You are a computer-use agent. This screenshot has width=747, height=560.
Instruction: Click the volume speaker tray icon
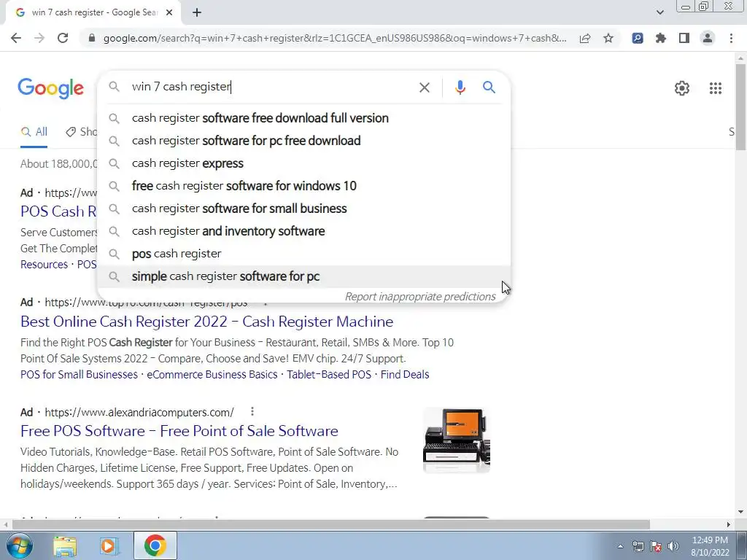pyautogui.click(x=673, y=546)
